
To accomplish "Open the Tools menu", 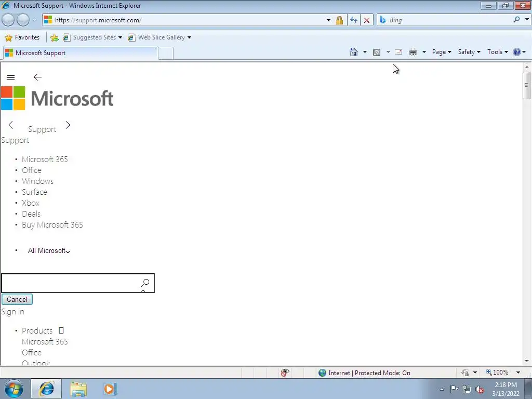I will [x=497, y=52].
